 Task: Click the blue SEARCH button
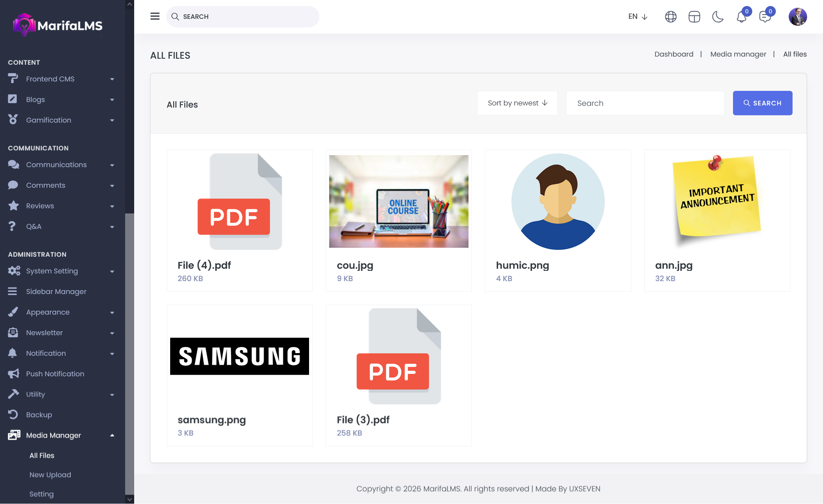[x=762, y=103]
